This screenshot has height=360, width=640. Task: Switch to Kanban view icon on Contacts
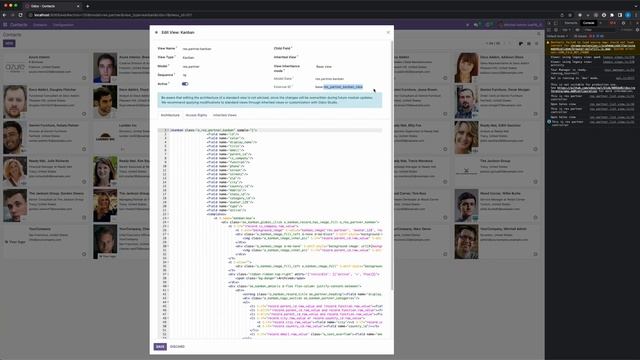[521, 43]
